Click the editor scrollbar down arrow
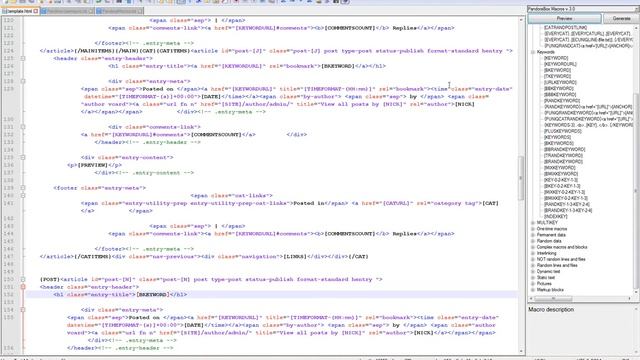Viewport: 640px width, 360px height. click(521, 351)
